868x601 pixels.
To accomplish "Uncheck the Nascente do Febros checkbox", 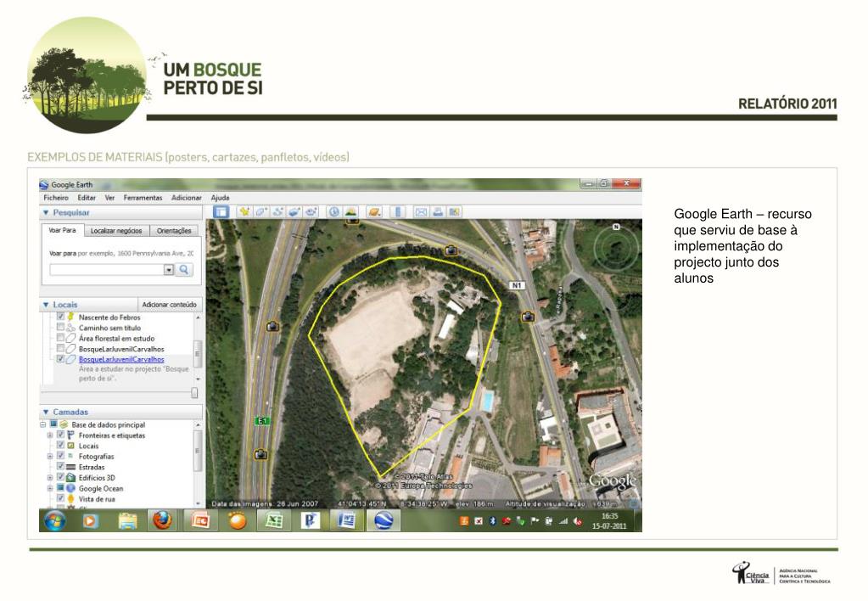I will (60, 317).
